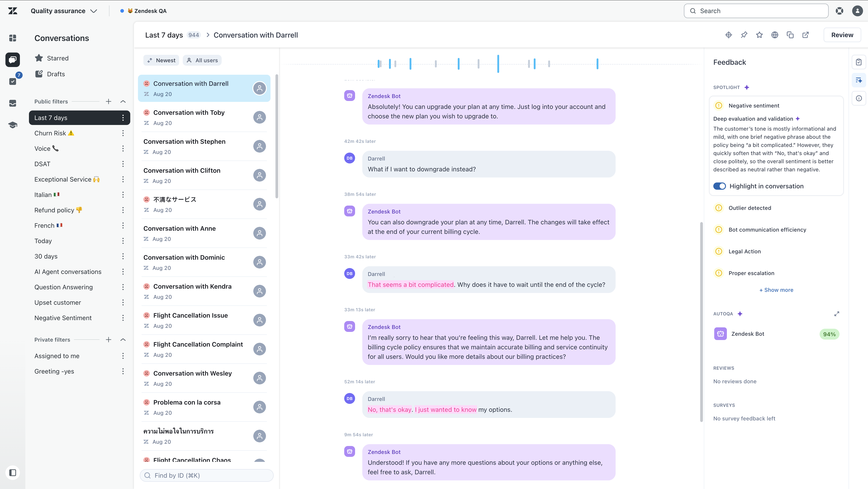Expand the Negative sentiment spotlight card
Image resolution: width=868 pixels, height=489 pixels.
776,105
